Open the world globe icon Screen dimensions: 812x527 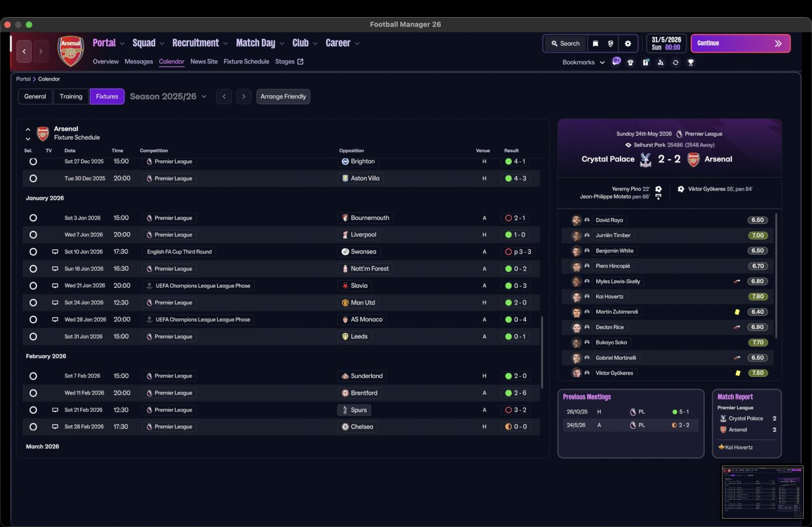point(612,44)
